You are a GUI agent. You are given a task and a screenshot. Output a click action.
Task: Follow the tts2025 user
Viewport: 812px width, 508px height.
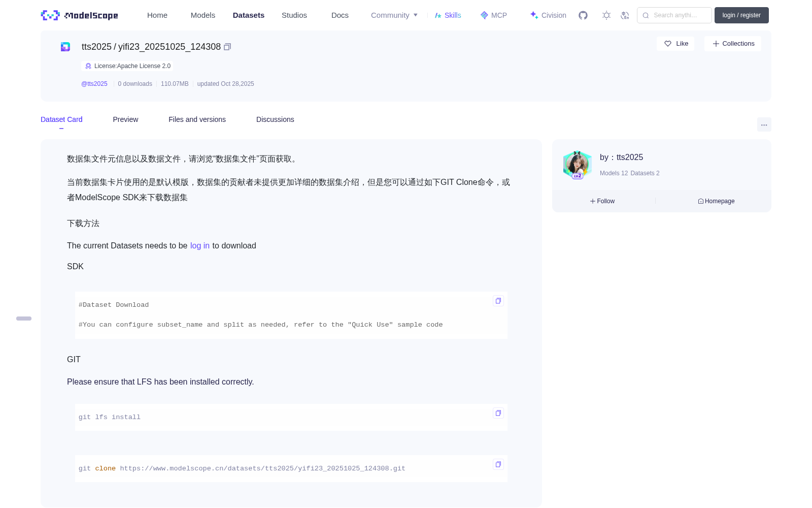point(602,201)
